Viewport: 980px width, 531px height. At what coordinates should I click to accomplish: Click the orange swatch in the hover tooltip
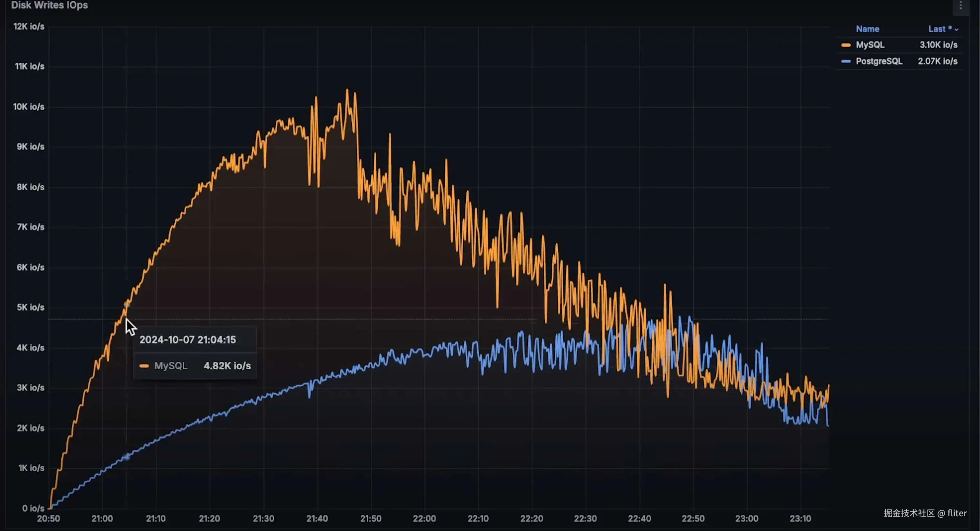tap(144, 366)
